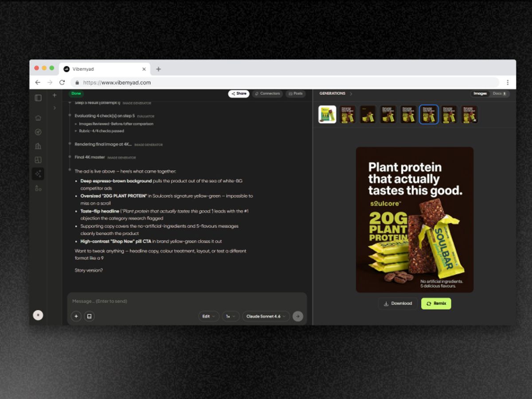Expand 'Rubric · 4/4 checks passed' row
The image size is (532, 399).
[x=99, y=131]
